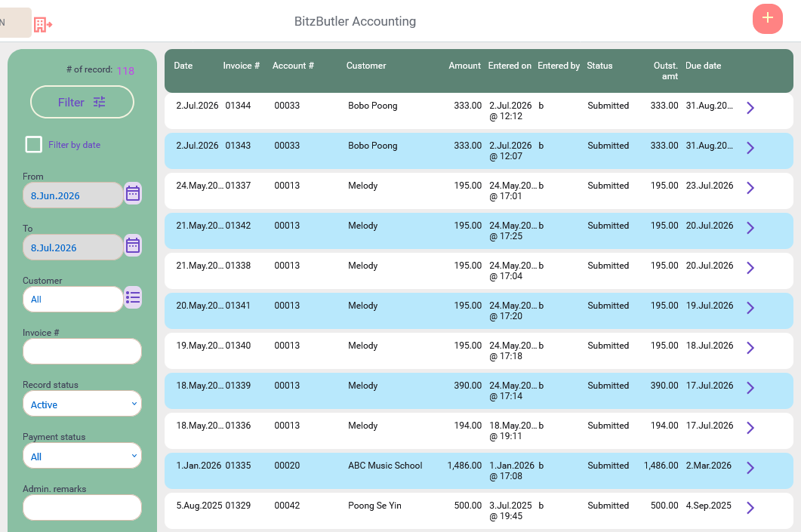Screen dimensions: 801x532
Task: Open the Customer list picker icon
Action: 133,297
